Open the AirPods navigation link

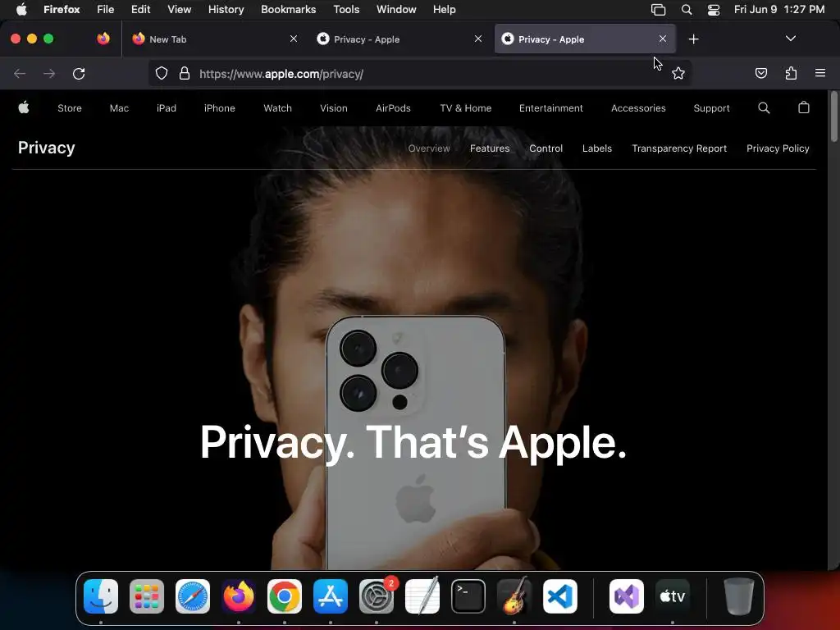click(393, 108)
